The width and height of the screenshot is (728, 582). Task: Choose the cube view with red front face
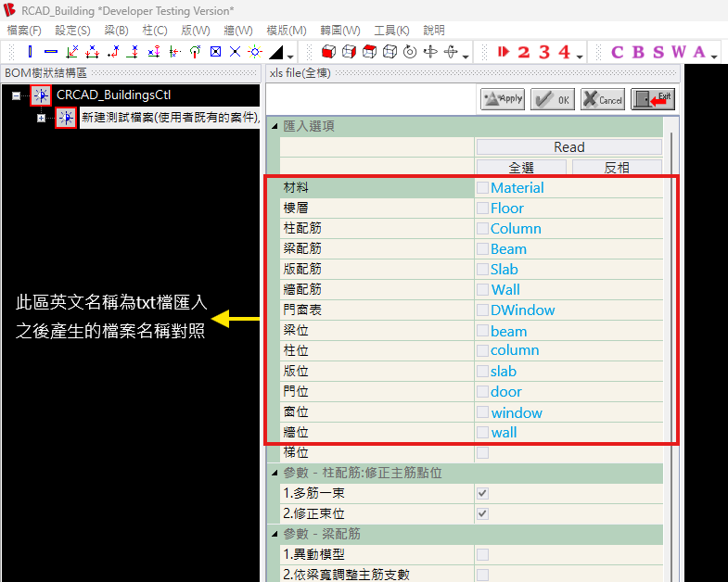(328, 52)
